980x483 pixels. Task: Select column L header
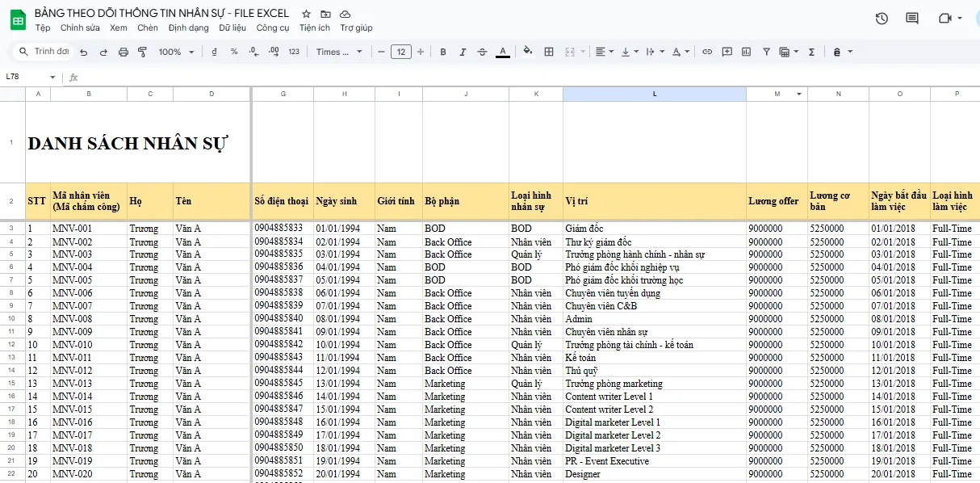click(655, 94)
